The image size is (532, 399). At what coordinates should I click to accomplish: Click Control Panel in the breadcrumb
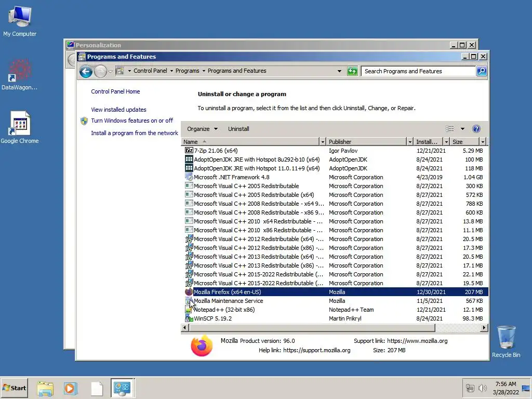click(x=150, y=71)
